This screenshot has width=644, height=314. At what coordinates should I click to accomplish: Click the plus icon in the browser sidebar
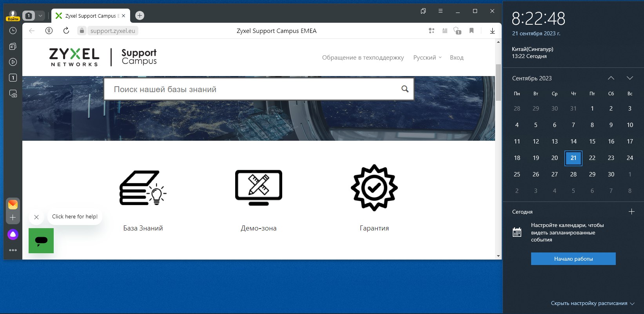(x=13, y=217)
